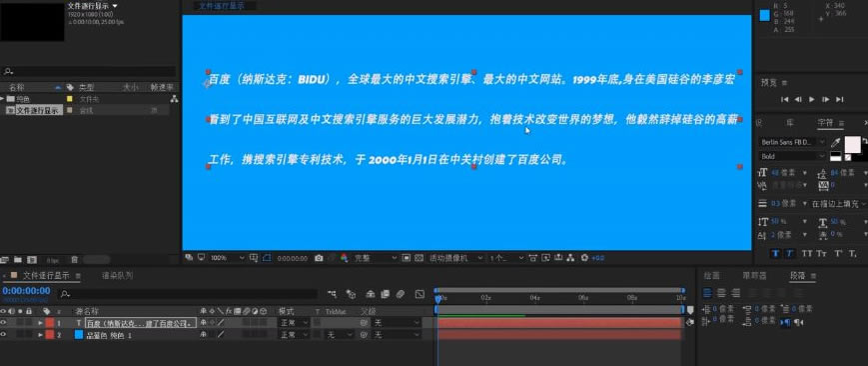
Task: Expand text layer 1 properties
Action: point(40,323)
